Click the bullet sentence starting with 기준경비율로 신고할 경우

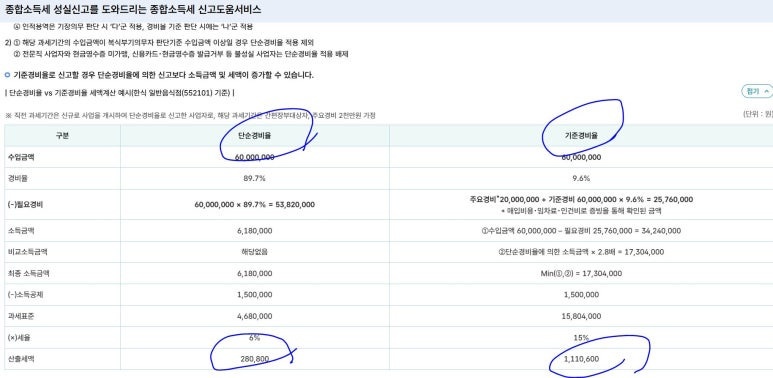pyautogui.click(x=163, y=75)
